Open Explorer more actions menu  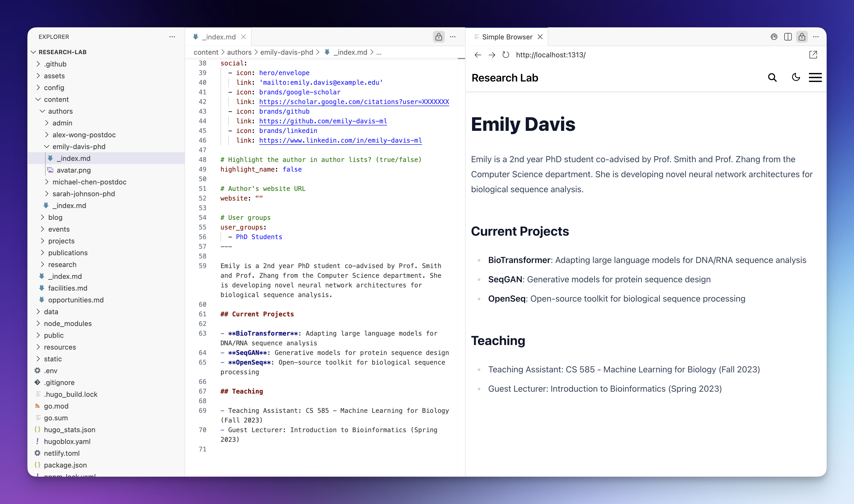pos(172,37)
